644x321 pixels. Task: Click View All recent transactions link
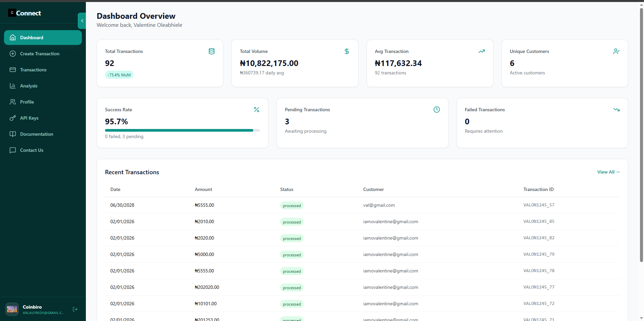[x=608, y=172]
